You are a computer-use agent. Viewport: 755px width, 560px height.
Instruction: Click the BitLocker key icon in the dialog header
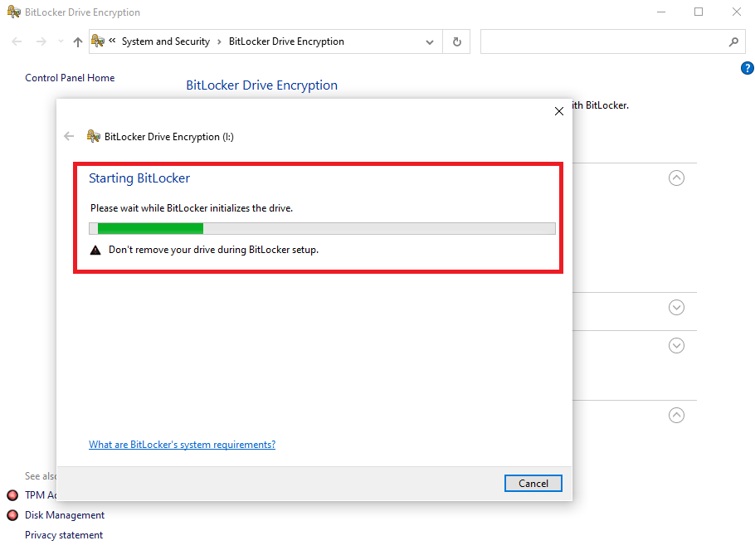(94, 137)
